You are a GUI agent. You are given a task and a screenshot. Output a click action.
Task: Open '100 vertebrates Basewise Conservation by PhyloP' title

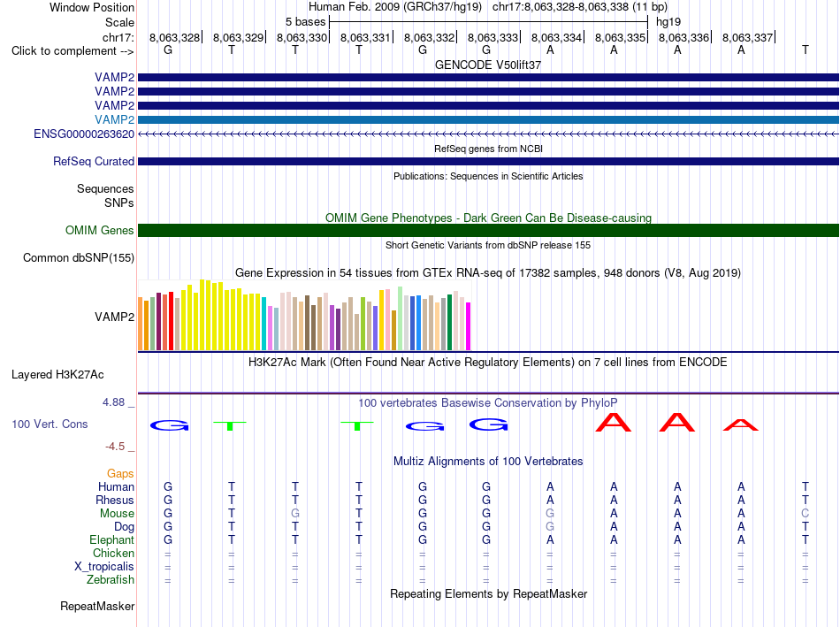[x=488, y=402]
